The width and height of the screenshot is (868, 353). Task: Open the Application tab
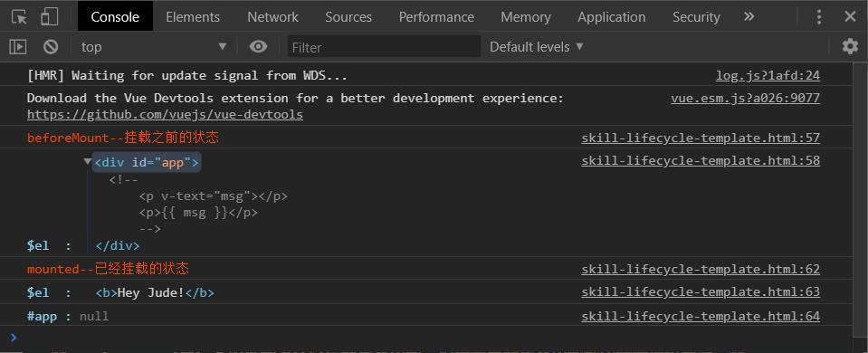[x=611, y=17]
